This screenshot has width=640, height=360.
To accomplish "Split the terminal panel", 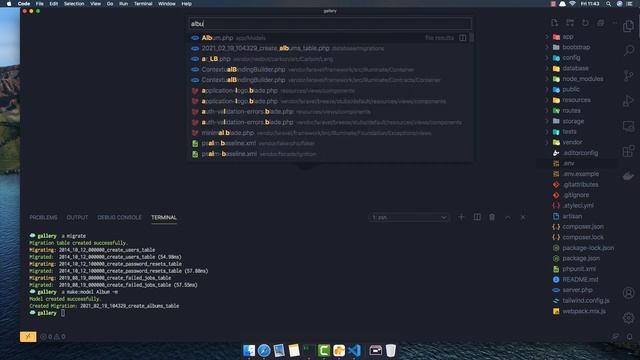I will [x=477, y=217].
